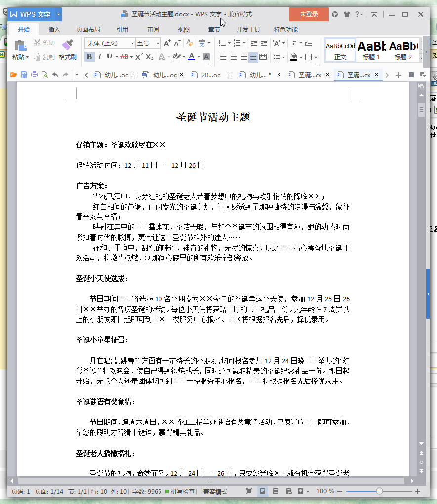This screenshot has height=504, width=437.
Task: Save the document with the floppy icon
Action: [x=24, y=75]
